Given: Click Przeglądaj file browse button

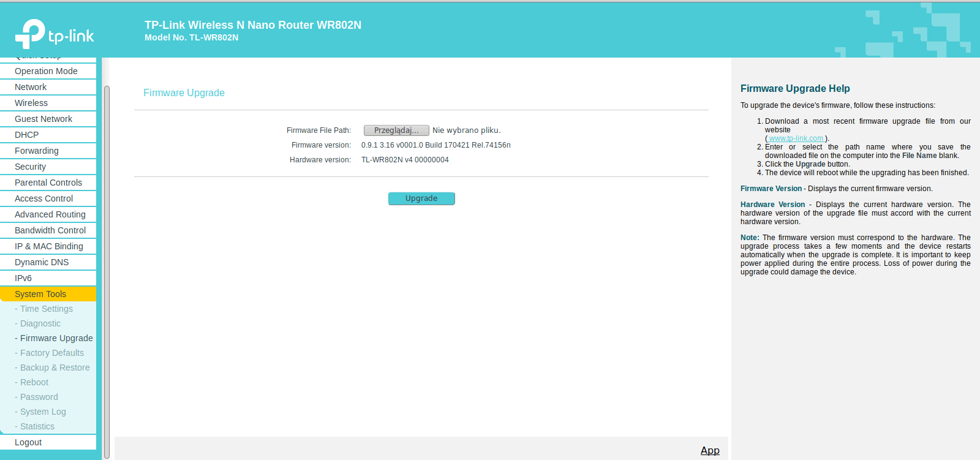Looking at the screenshot, I should (x=396, y=130).
